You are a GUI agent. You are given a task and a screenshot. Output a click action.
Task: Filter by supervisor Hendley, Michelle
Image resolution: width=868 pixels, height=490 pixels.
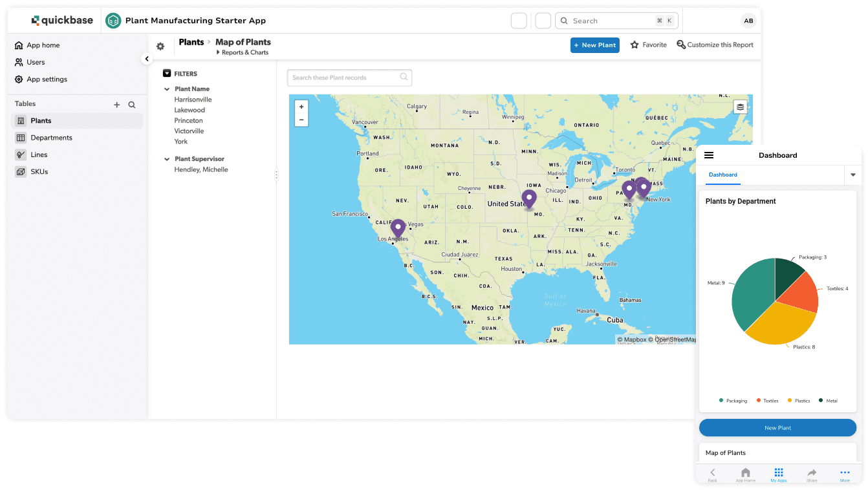point(201,169)
